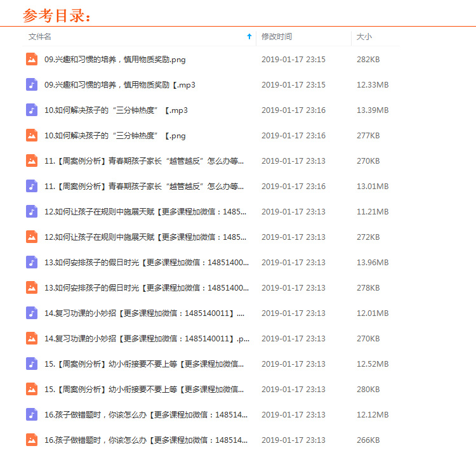Click orange image icon of the 270KB 11.周案例分析 file
The image size is (476, 460).
pos(32,161)
